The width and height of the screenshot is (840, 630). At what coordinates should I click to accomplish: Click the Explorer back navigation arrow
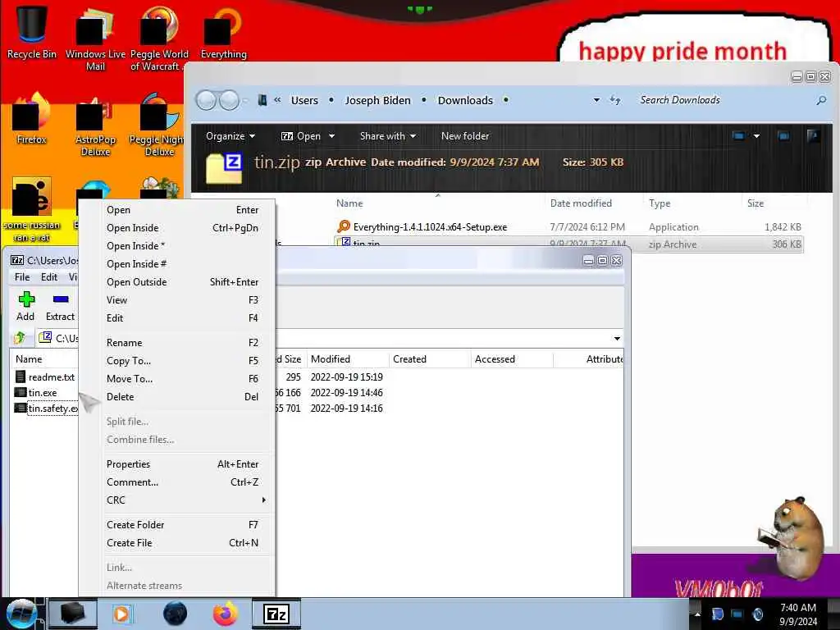coord(206,100)
